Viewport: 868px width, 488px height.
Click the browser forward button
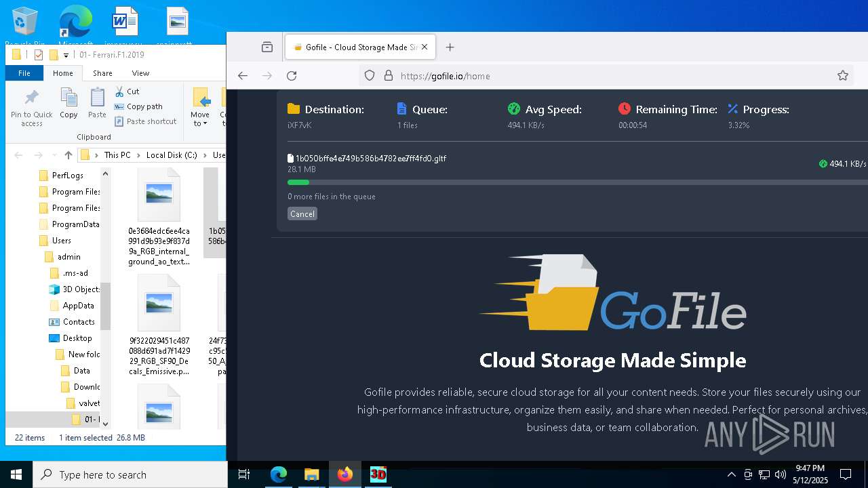tap(267, 76)
